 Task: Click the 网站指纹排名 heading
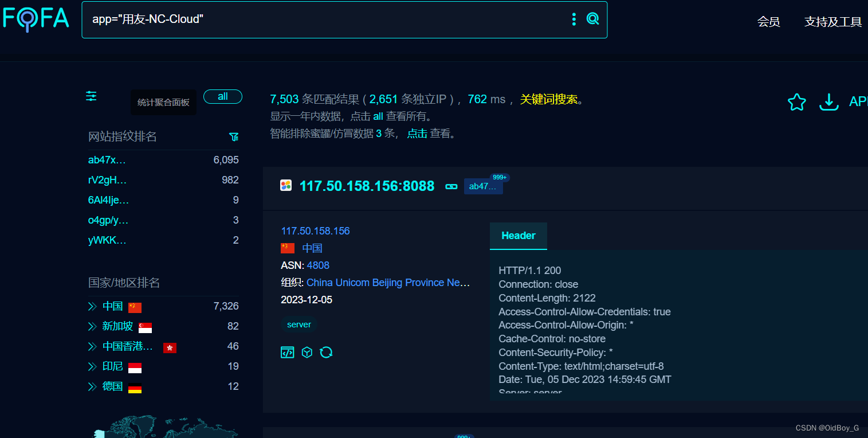[x=123, y=136]
